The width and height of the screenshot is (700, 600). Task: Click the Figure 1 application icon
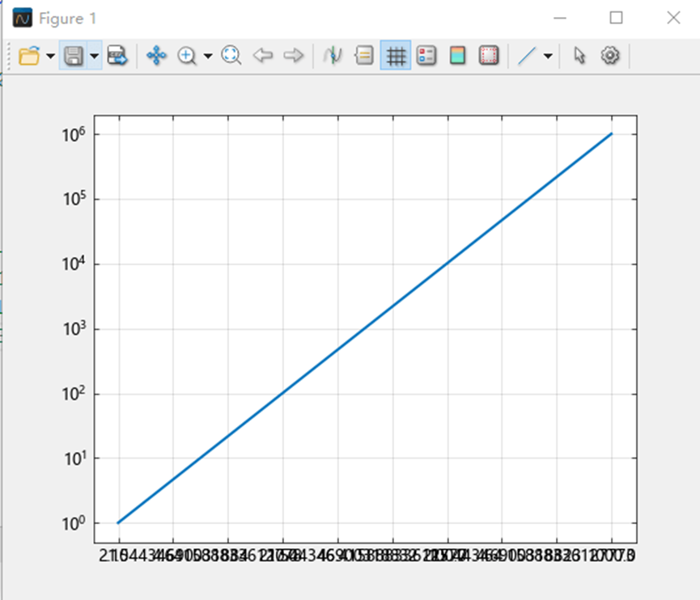click(x=23, y=19)
